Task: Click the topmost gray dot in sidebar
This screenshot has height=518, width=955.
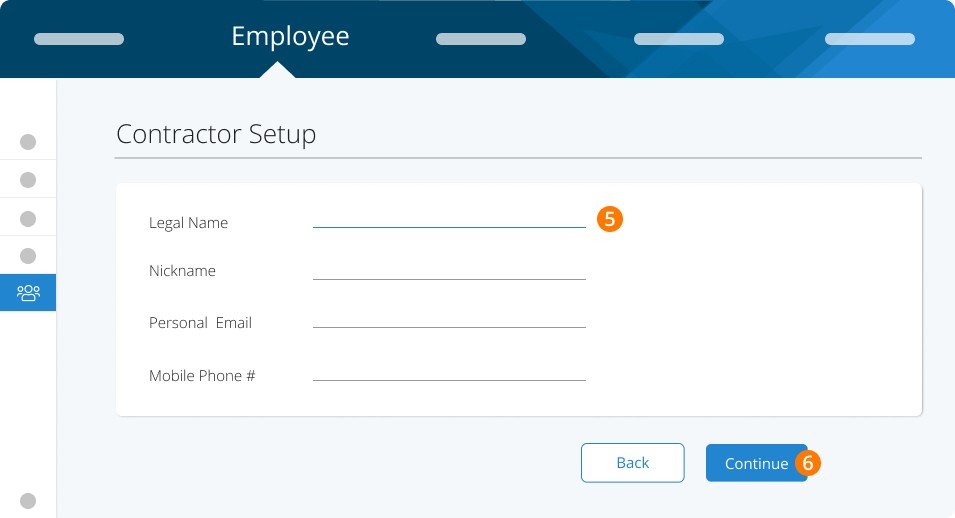Action: [28, 142]
